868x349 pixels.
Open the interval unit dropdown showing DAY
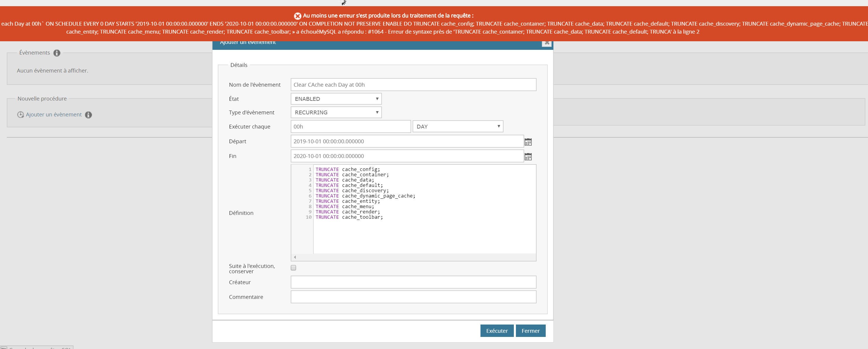click(457, 126)
